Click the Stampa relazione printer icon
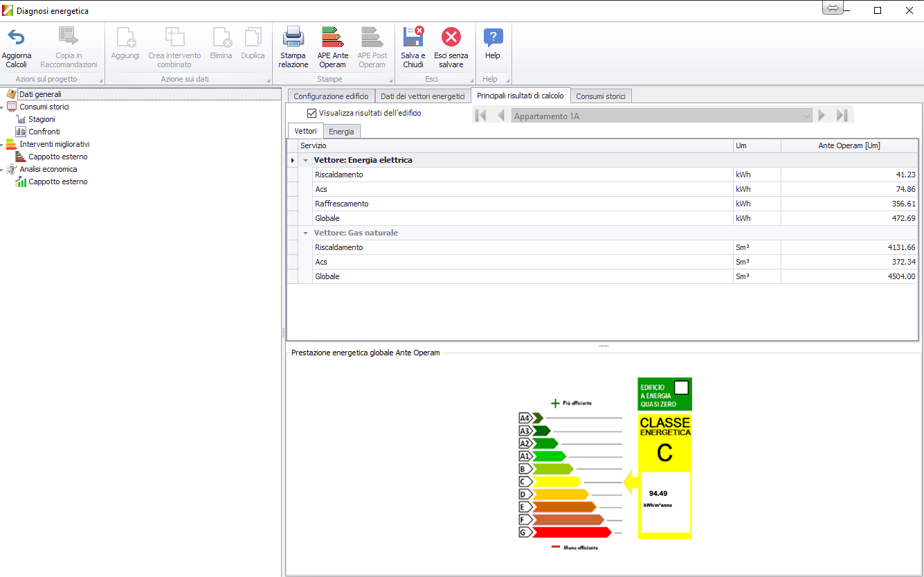The height and width of the screenshot is (577, 924). [293, 37]
